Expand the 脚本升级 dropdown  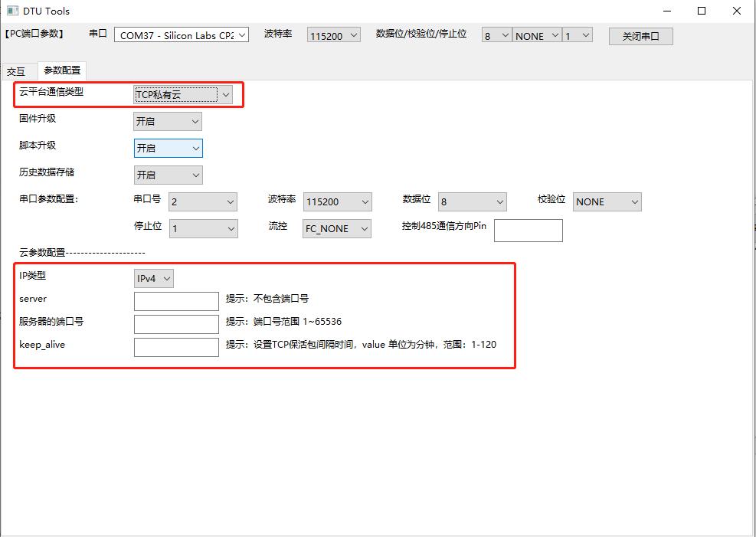pyautogui.click(x=169, y=148)
